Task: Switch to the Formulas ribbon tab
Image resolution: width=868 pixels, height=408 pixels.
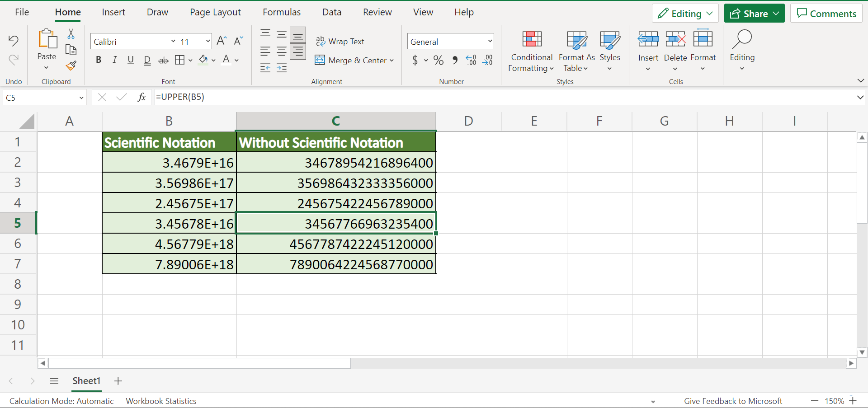Action: (x=281, y=12)
